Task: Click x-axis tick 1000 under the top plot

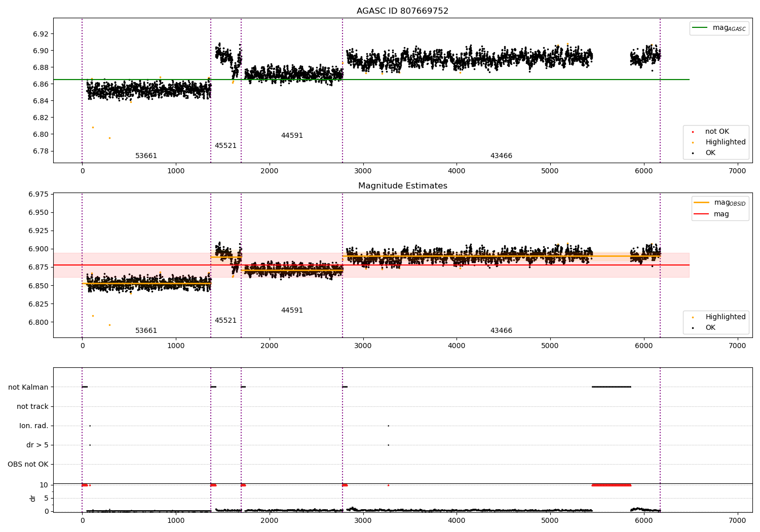Action: [x=176, y=171]
